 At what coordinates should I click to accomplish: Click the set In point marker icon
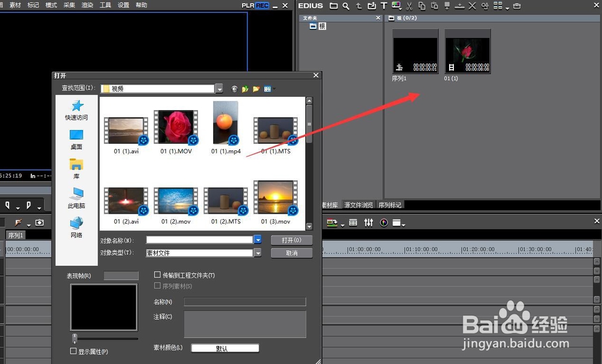pyautogui.click(x=8, y=205)
